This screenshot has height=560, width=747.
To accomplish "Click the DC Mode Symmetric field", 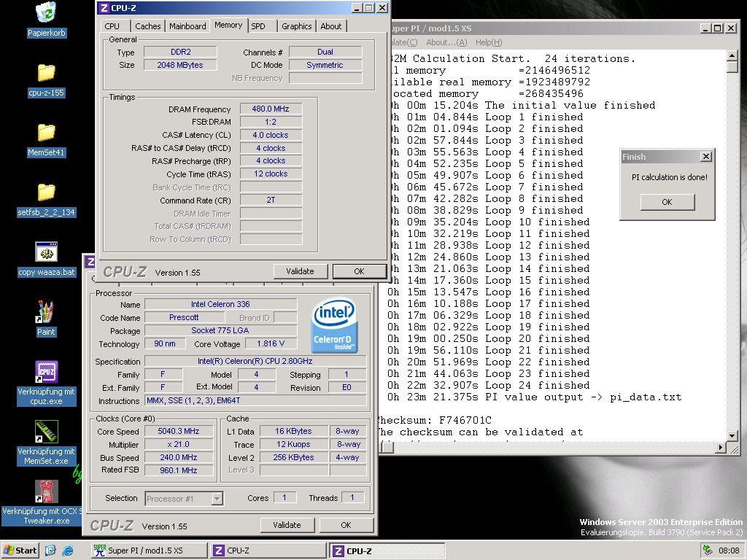I will [x=325, y=65].
